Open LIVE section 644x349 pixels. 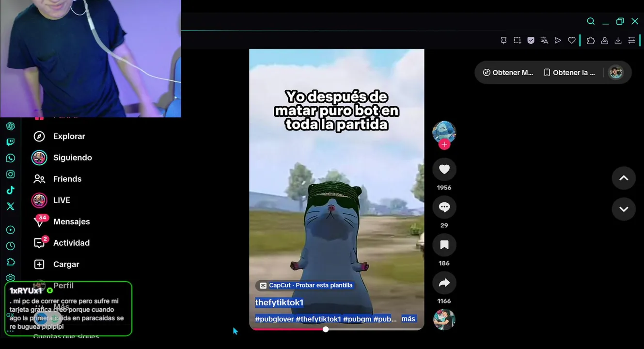51,200
